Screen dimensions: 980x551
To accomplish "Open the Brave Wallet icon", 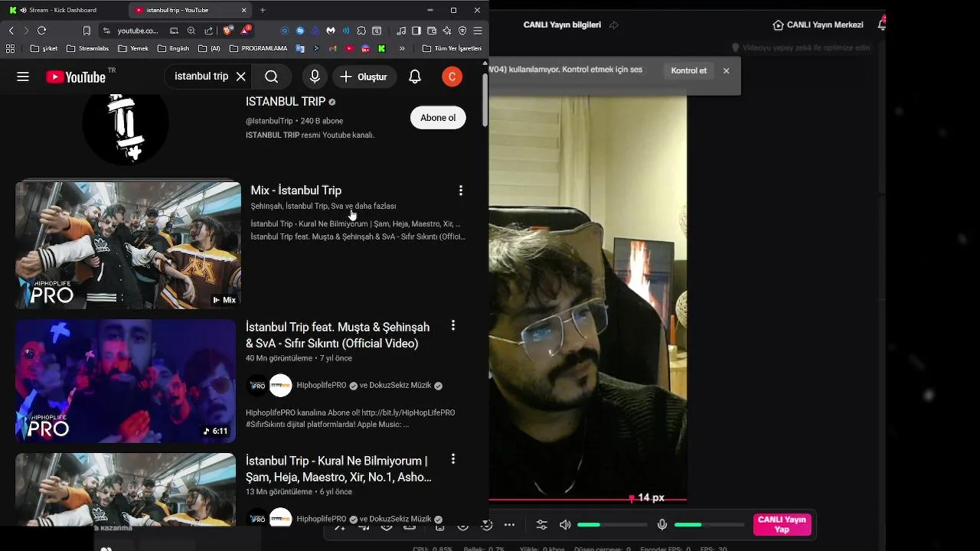I will 432,31.
